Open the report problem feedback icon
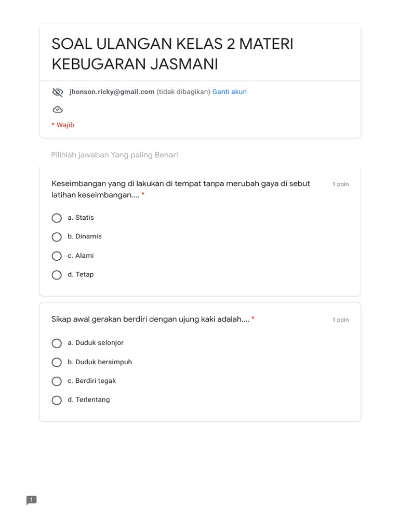This screenshot has width=399, height=532. pyautogui.click(x=32, y=500)
